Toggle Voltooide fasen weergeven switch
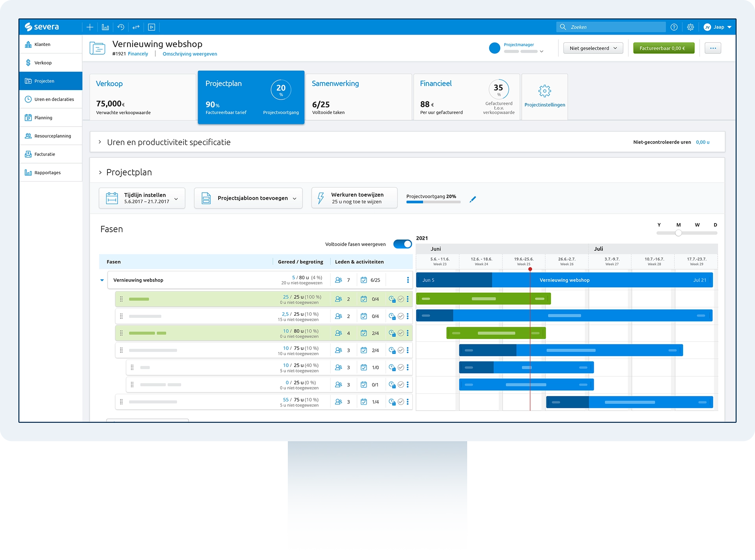This screenshot has width=755, height=560. (x=402, y=244)
